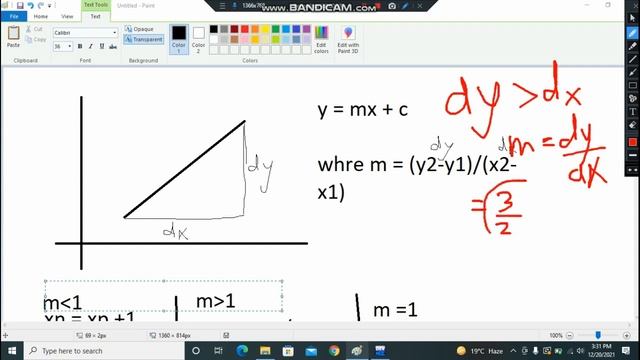Pick the red color swatch
The image size is (640, 360).
click(244, 29)
